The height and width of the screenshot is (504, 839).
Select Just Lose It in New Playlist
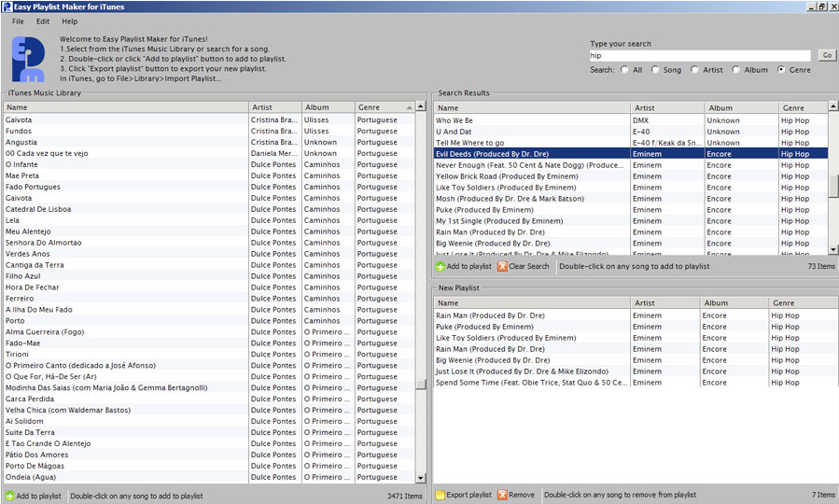point(636,371)
